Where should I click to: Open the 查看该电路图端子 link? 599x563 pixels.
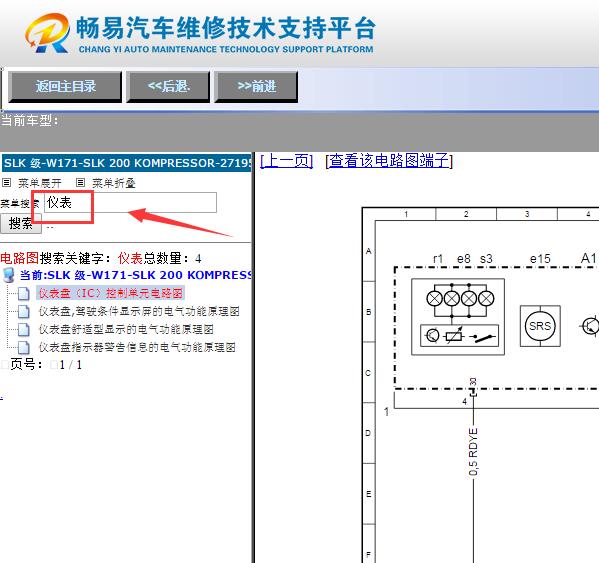tap(389, 161)
